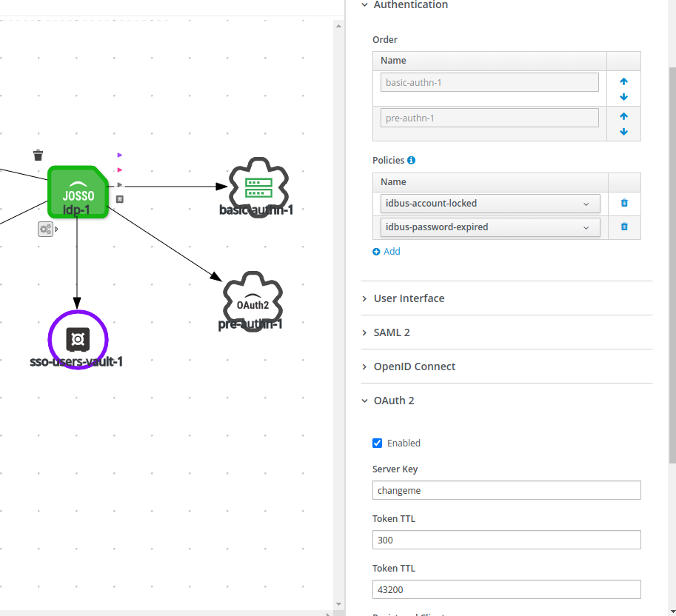The height and width of the screenshot is (616, 676).
Task: Focus the Token TTL field showing 43200
Action: click(506, 589)
